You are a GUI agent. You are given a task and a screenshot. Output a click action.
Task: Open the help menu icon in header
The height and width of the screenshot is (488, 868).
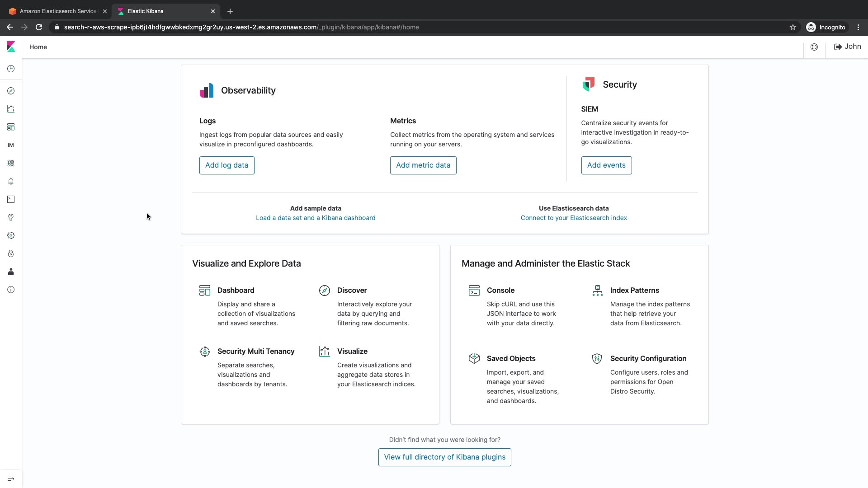814,47
